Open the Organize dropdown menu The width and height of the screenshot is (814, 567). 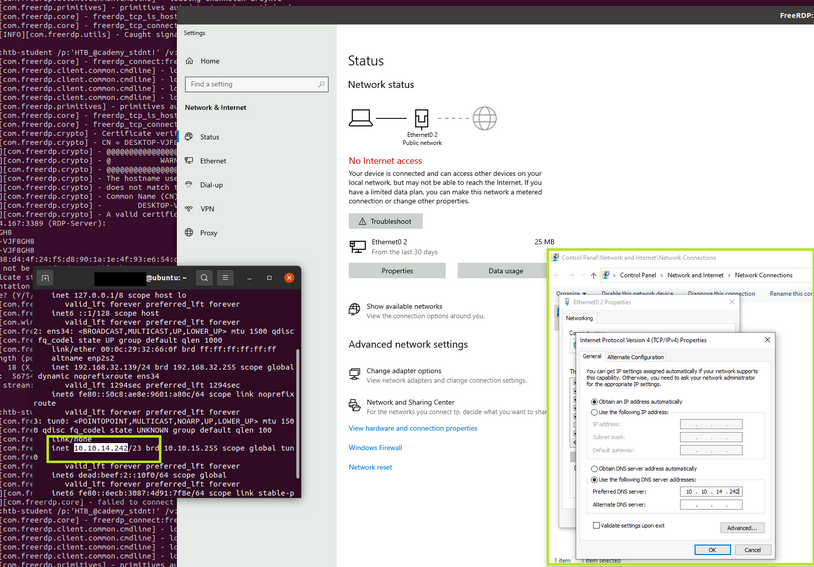[x=571, y=294]
